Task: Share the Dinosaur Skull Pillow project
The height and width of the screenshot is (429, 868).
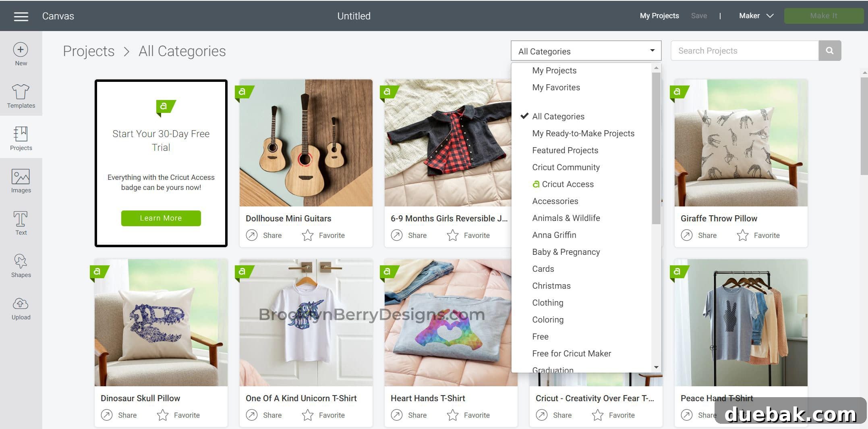Action: coord(119,415)
